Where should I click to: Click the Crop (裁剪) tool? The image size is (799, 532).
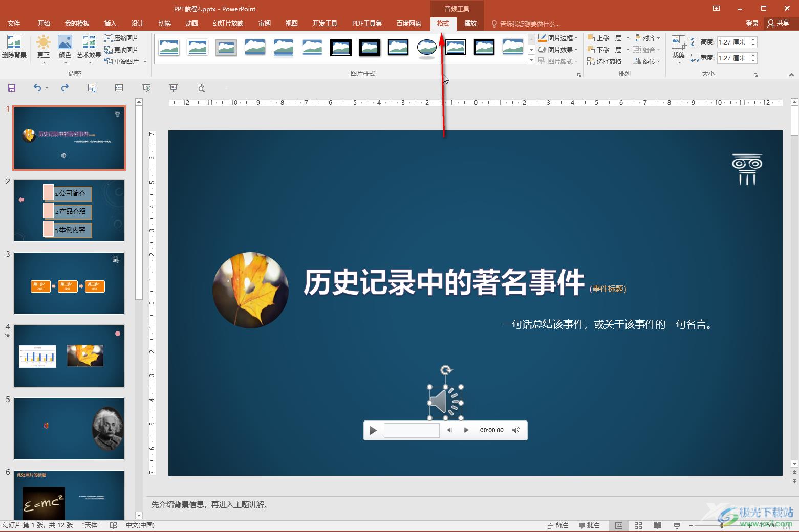click(x=679, y=49)
